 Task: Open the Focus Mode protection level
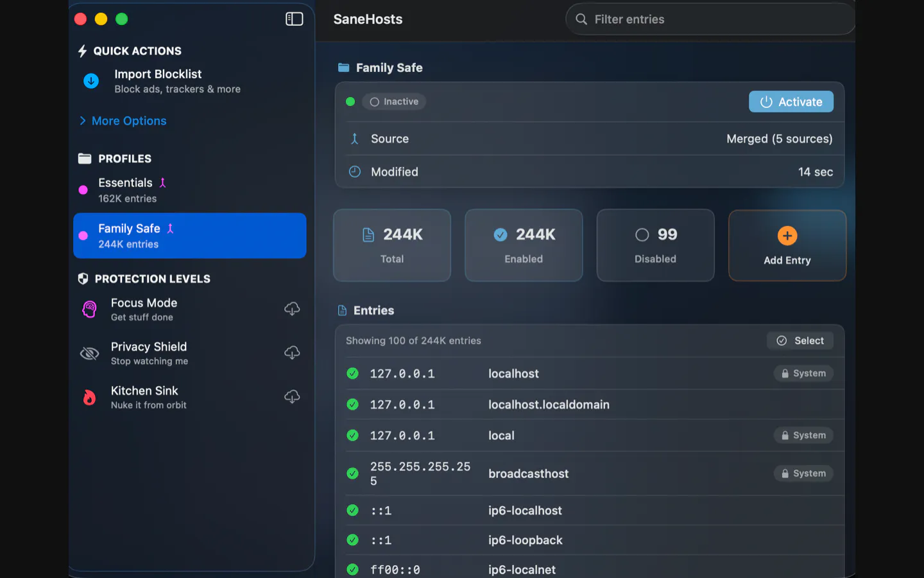tap(190, 310)
